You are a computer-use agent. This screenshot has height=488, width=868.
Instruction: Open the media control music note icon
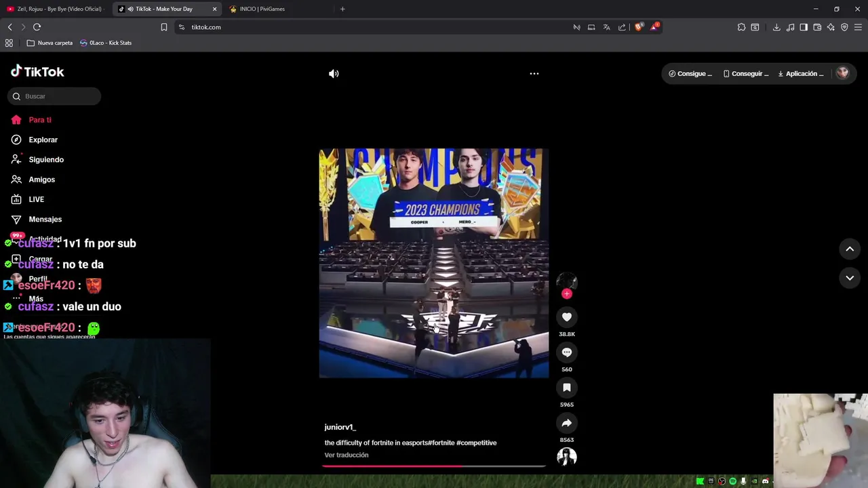pyautogui.click(x=790, y=27)
